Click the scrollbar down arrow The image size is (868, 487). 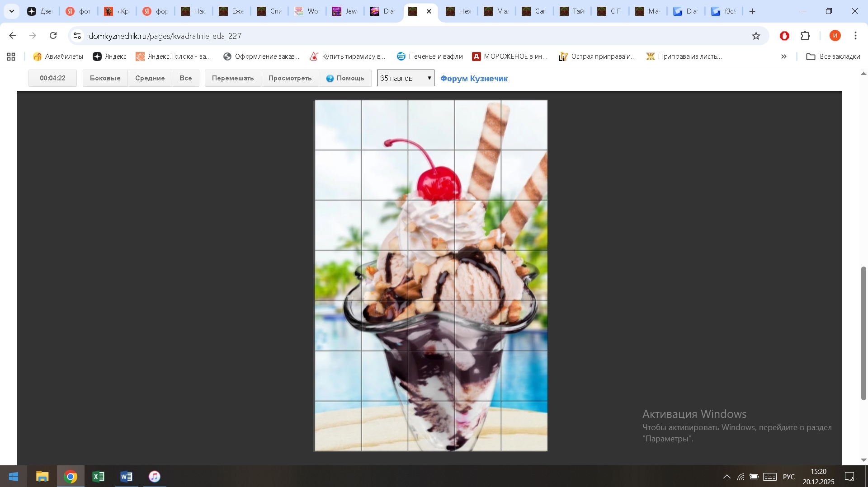[863, 460]
